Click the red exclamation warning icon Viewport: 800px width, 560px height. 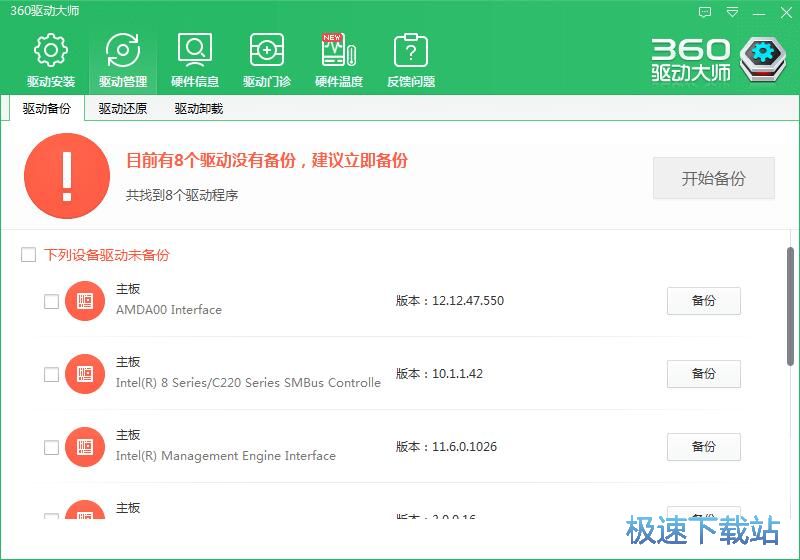67,176
